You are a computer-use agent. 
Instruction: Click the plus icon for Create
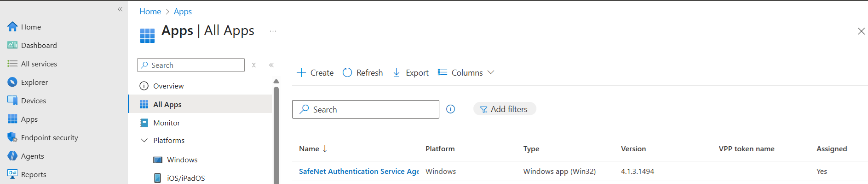point(301,72)
